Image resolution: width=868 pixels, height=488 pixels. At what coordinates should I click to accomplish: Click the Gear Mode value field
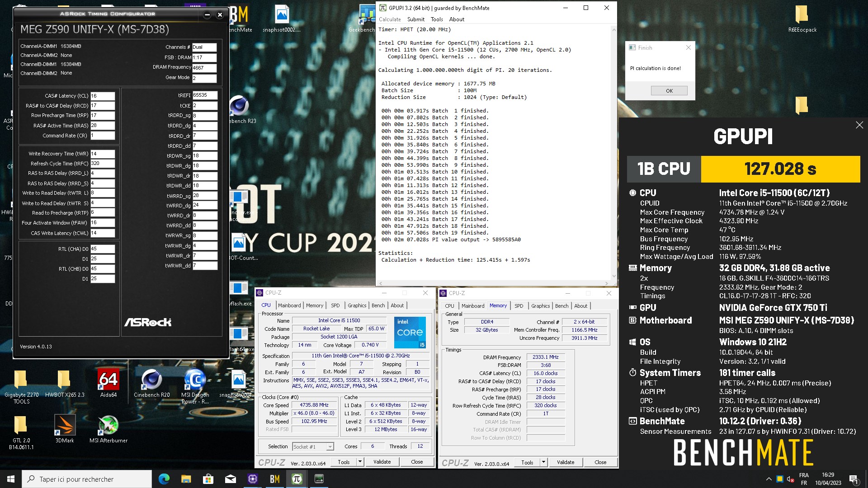(204, 78)
